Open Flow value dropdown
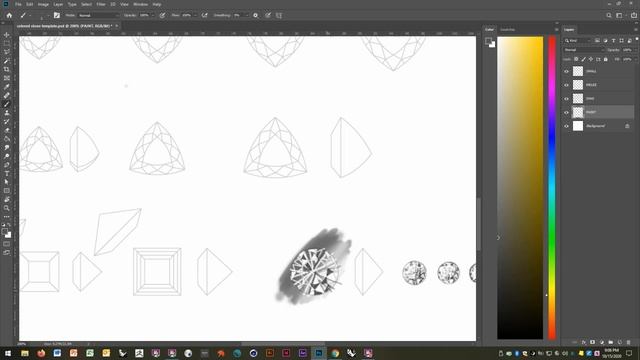The height and width of the screenshot is (360, 640). pyautogui.click(x=195, y=16)
